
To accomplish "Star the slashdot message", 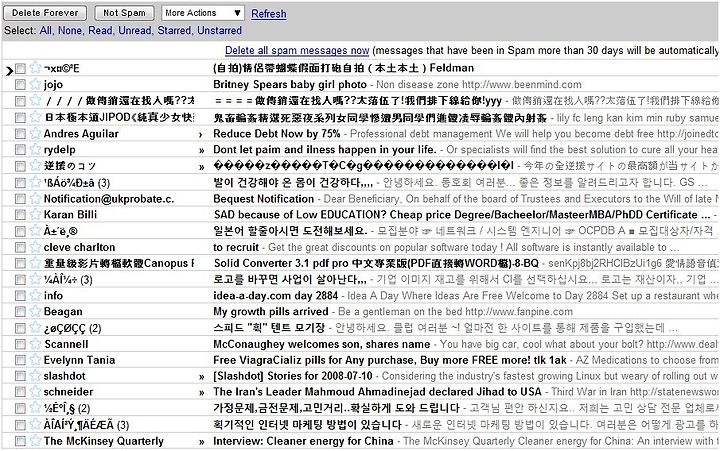I will (x=35, y=376).
